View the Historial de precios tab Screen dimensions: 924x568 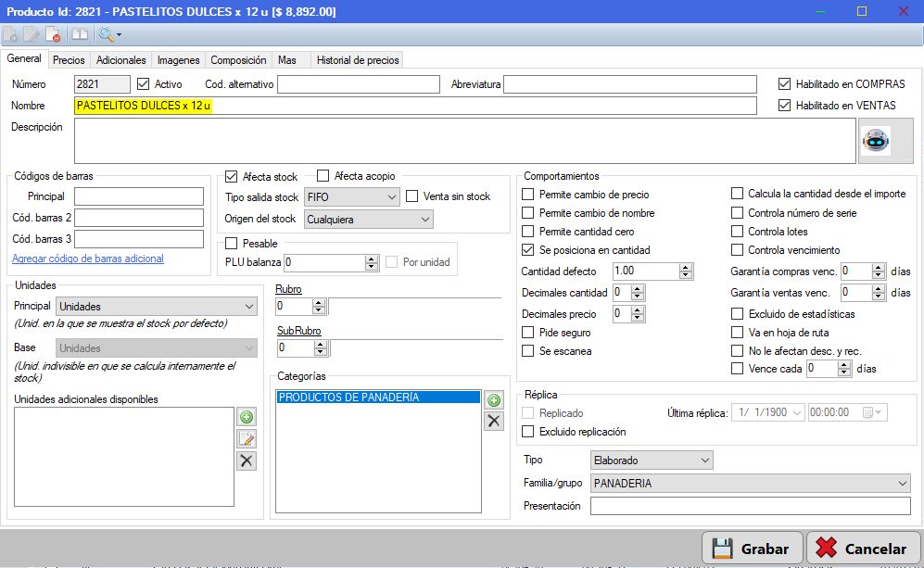358,60
